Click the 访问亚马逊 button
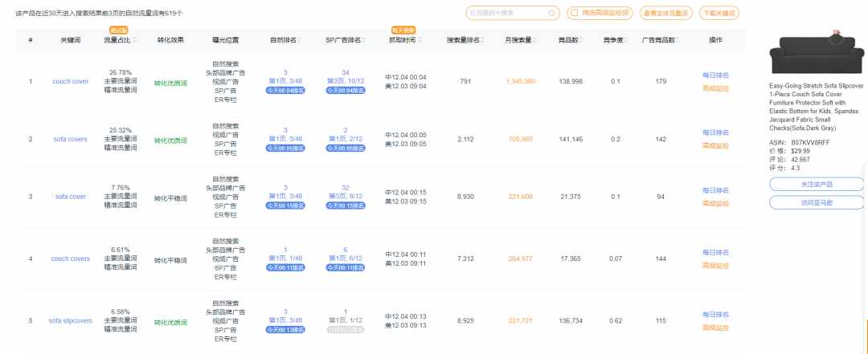This screenshot has height=354, width=868. pyautogui.click(x=817, y=203)
